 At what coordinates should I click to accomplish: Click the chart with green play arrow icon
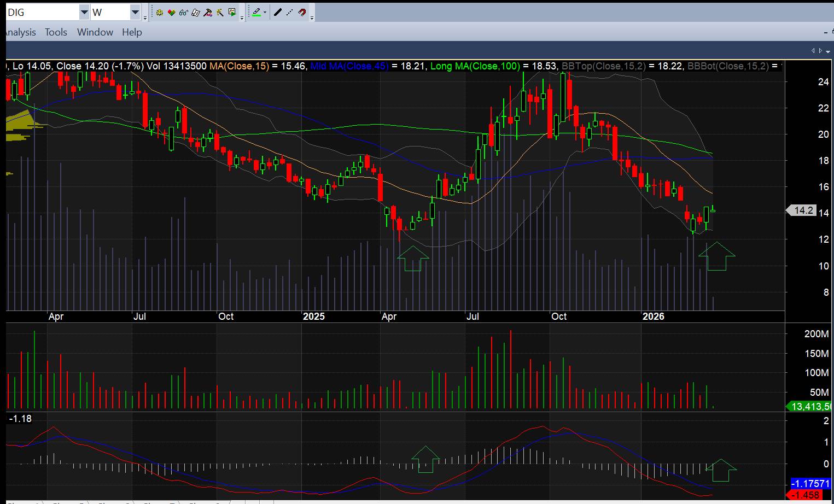pos(232,12)
